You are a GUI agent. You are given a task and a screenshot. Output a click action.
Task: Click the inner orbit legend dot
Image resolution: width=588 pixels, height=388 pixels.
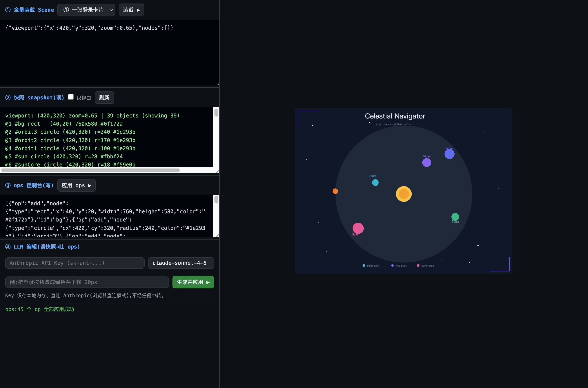364,265
